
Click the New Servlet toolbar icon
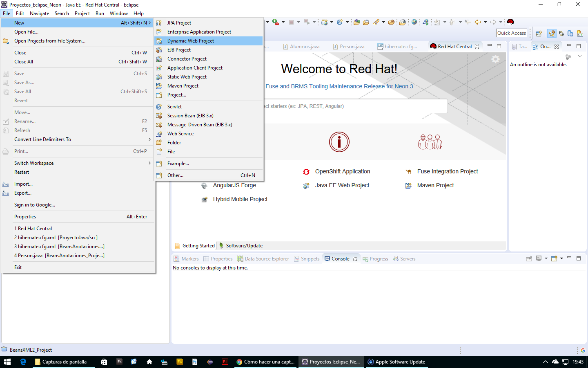pos(340,22)
